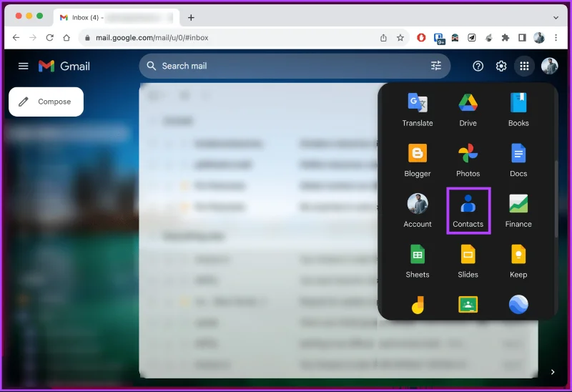
Task: Open Gmail support help icon
Action: click(478, 66)
